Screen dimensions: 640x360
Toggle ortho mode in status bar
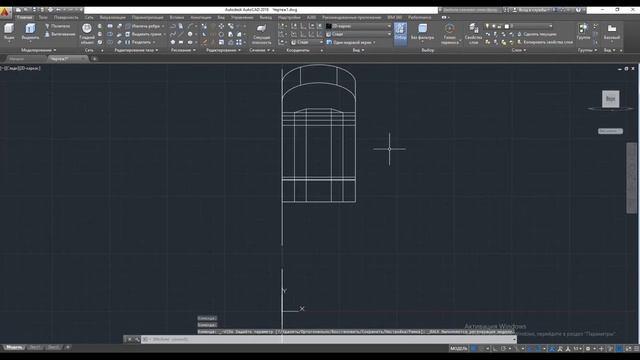(x=496, y=349)
